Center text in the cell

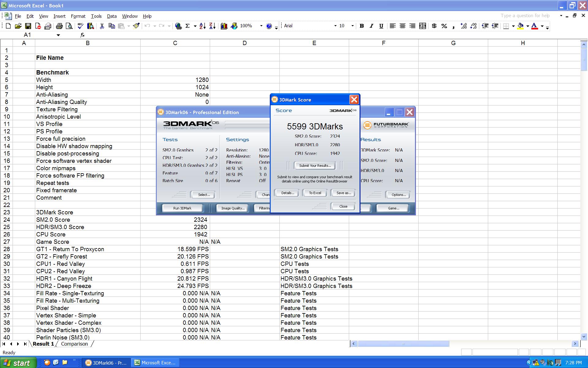pyautogui.click(x=402, y=26)
